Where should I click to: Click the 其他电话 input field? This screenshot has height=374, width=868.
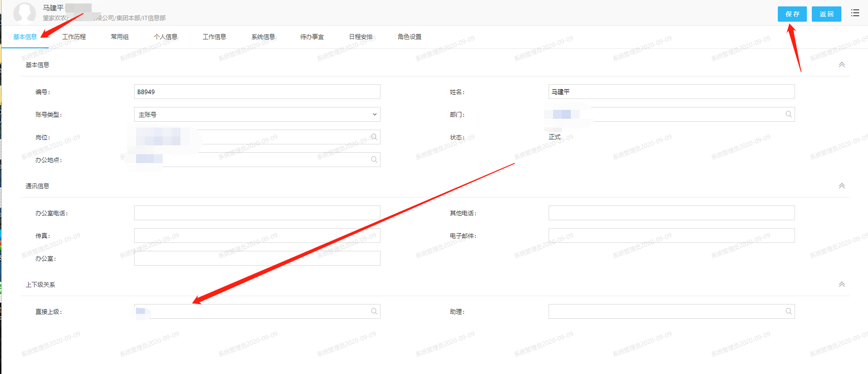[671, 213]
